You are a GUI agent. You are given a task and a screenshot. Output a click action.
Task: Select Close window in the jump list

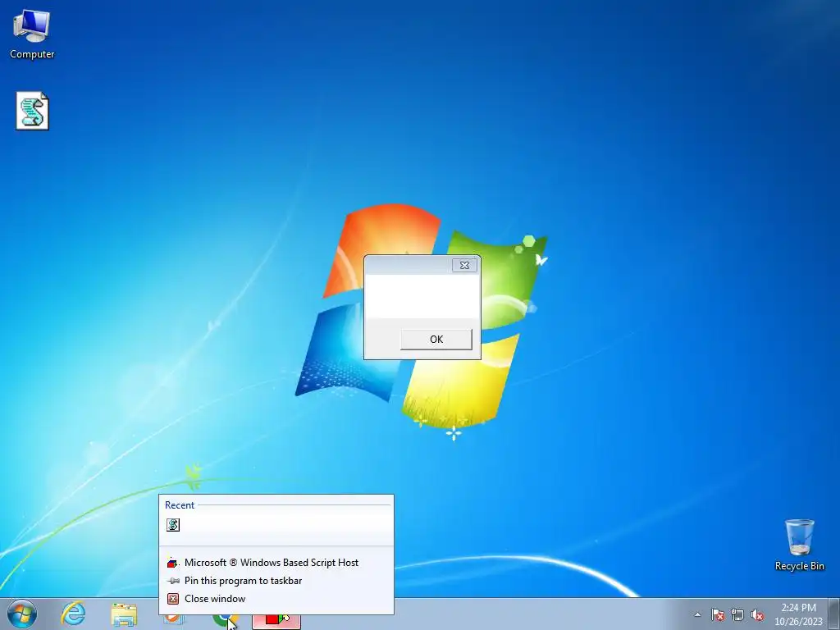tap(276, 599)
